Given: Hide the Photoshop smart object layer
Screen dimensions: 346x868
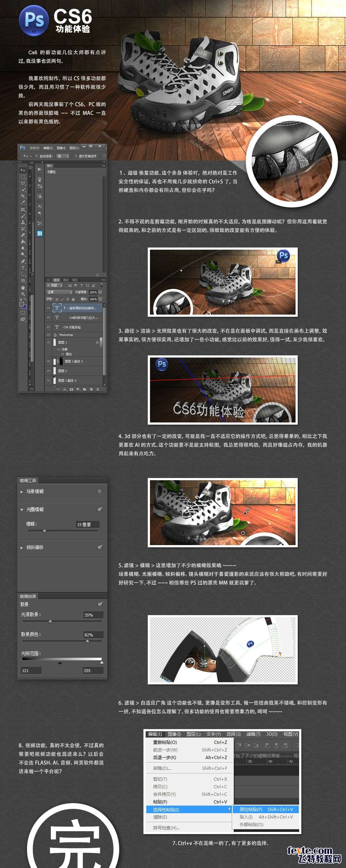Looking at the screenshot, I should point(49,335).
